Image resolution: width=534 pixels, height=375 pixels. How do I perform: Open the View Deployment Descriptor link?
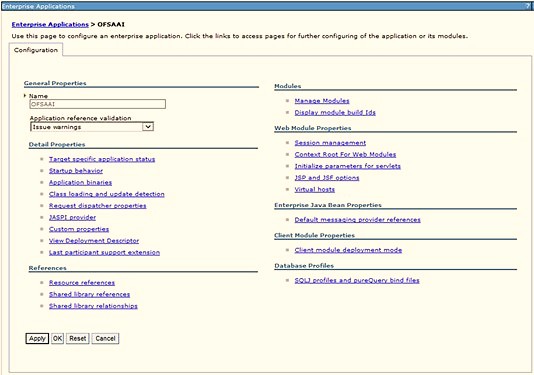(x=94, y=240)
